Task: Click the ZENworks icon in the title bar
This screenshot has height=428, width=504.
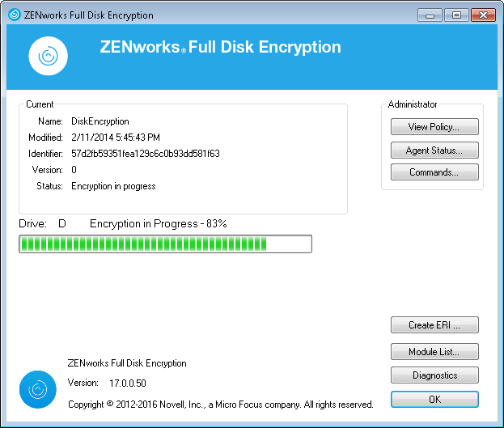Action: (15, 15)
